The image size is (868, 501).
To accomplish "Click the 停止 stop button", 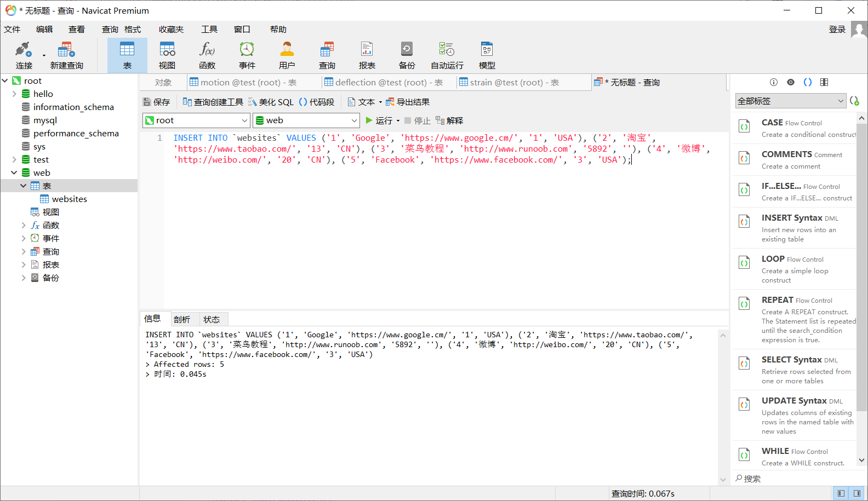I will (417, 120).
